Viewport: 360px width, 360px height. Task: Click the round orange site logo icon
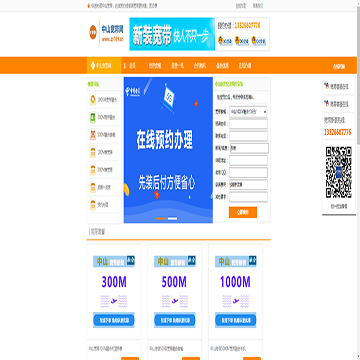(x=93, y=32)
